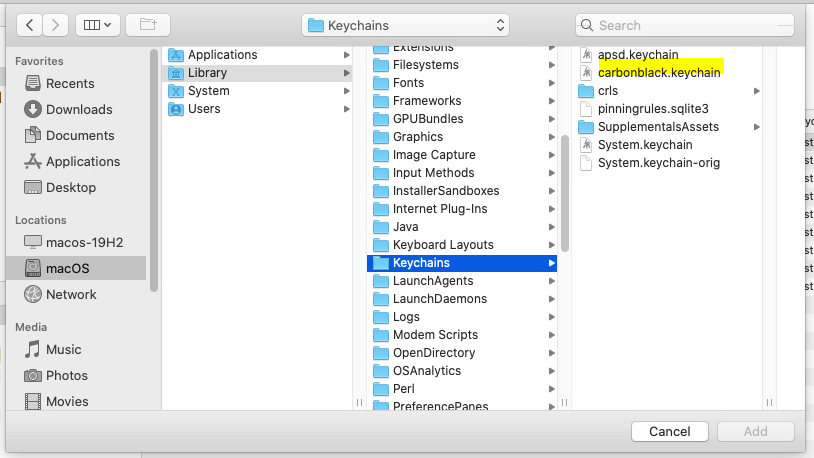Open Music under Media sidebar

point(64,349)
